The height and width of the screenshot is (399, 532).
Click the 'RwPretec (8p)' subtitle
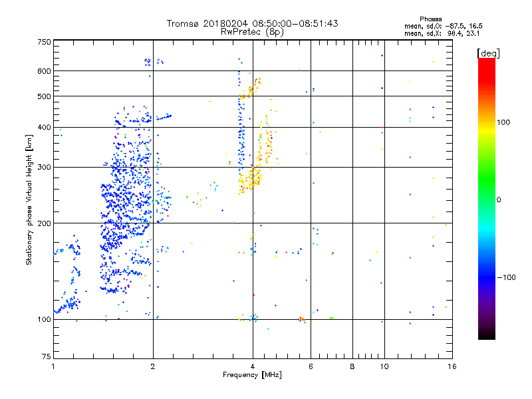[252, 32]
